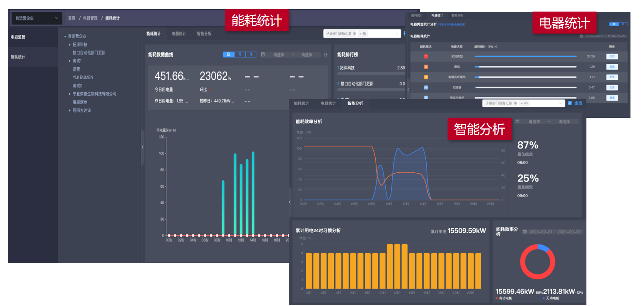Screen dimensions: 644x306
Task: Click calendar icon in 能耗效率分析 date range
Action: [517, 122]
